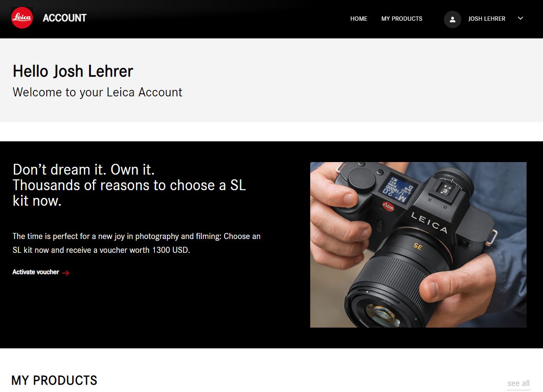Image resolution: width=543 pixels, height=392 pixels.
Task: Open the JOSH LEHRER user menu
Action: 487,19
